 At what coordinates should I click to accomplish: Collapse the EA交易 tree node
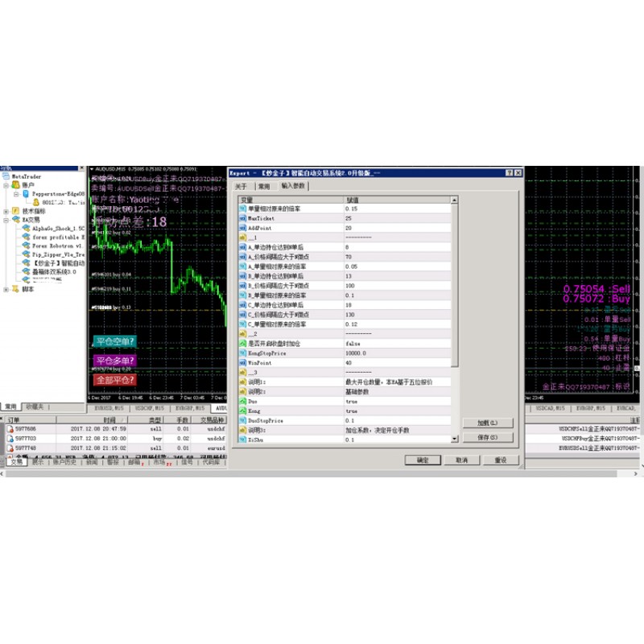click(x=6, y=220)
